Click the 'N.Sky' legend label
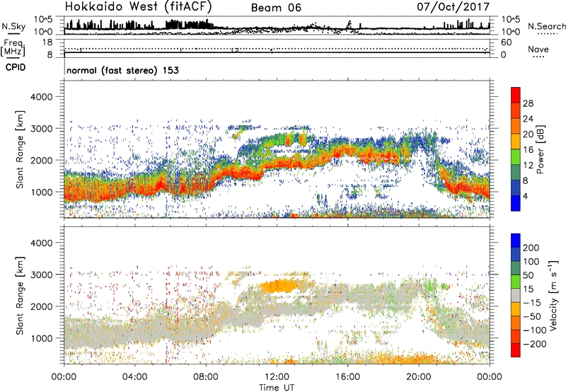This screenshot has width=566, height=392. click(13, 26)
